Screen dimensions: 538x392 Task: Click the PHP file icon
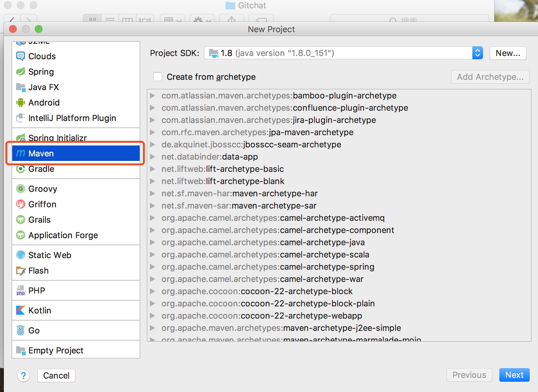[21, 291]
